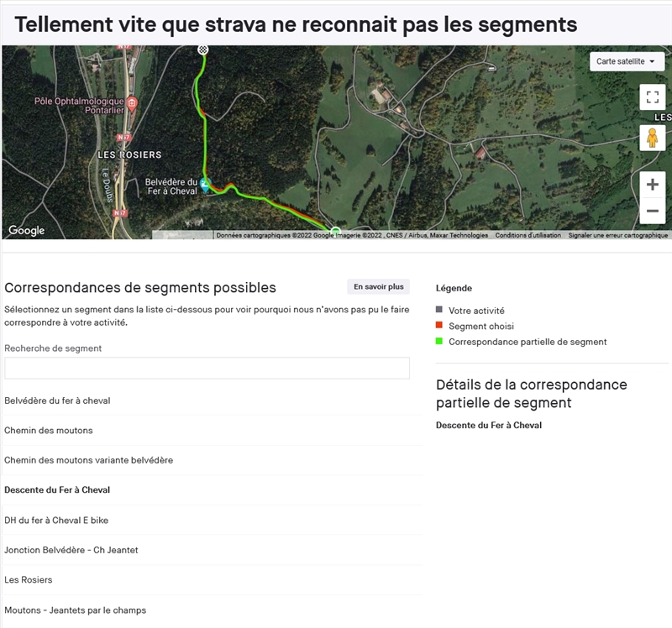Click the Segment choisi red swatch
This screenshot has width=672, height=628.
click(x=438, y=325)
